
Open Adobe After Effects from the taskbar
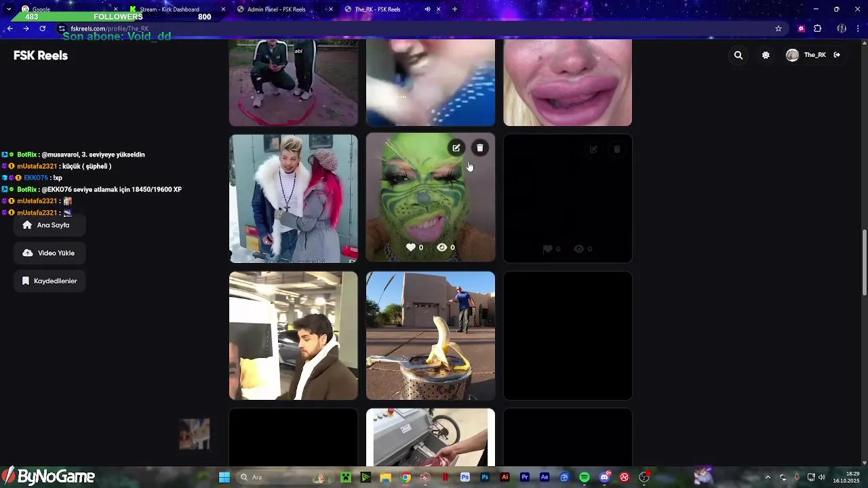[x=545, y=477]
